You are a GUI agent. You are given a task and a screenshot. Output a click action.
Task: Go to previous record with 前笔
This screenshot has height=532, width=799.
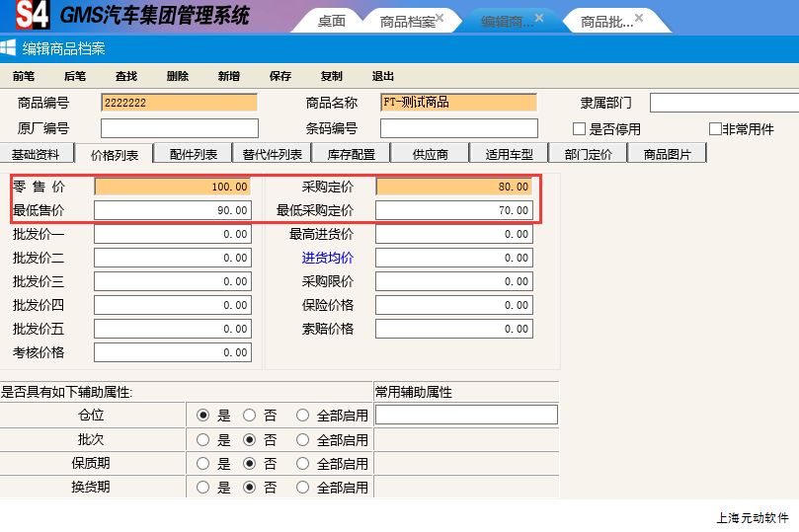[24, 76]
